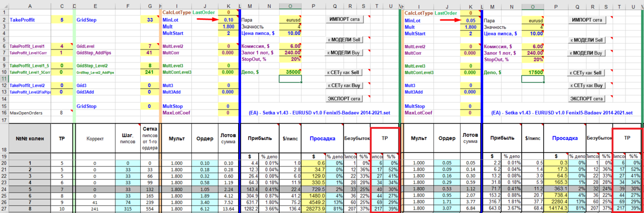644x213 pixels.
Task: Click the MaxOpenOrders label cell
Action: 29,113
